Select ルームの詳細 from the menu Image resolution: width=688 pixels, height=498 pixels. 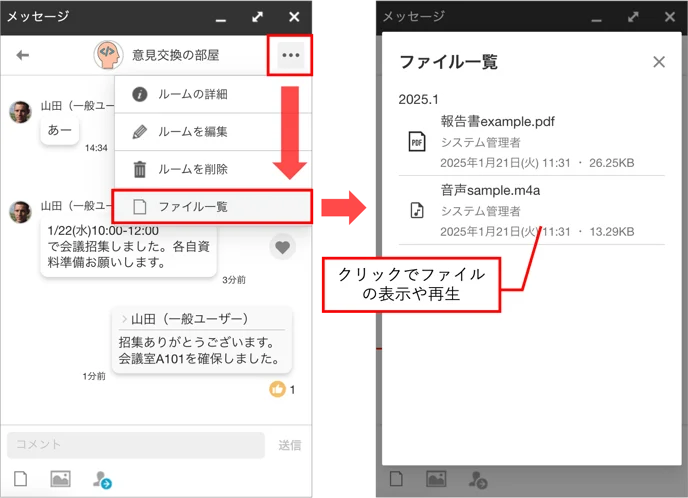[213, 94]
